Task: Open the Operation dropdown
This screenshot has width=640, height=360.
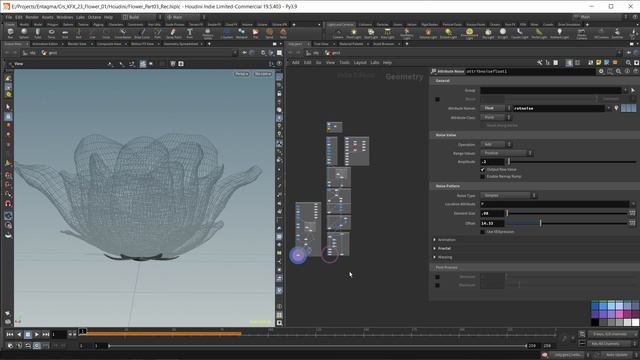Action: click(x=496, y=144)
